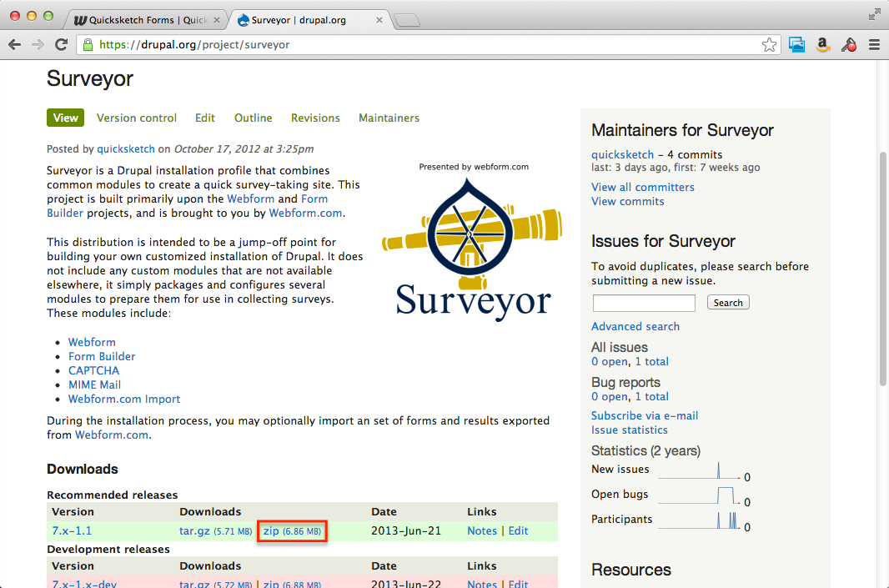Open the 7.x-1.1 release version link
The width and height of the screenshot is (889, 588).
[72, 530]
